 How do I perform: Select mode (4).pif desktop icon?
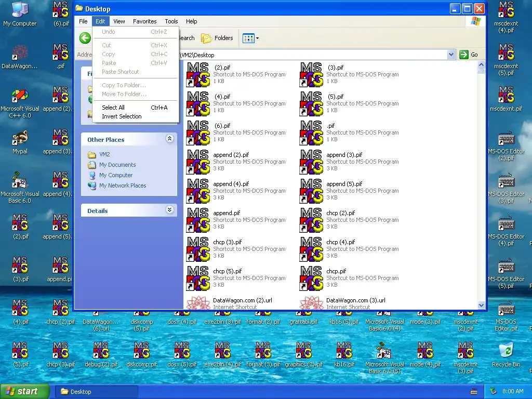click(425, 354)
